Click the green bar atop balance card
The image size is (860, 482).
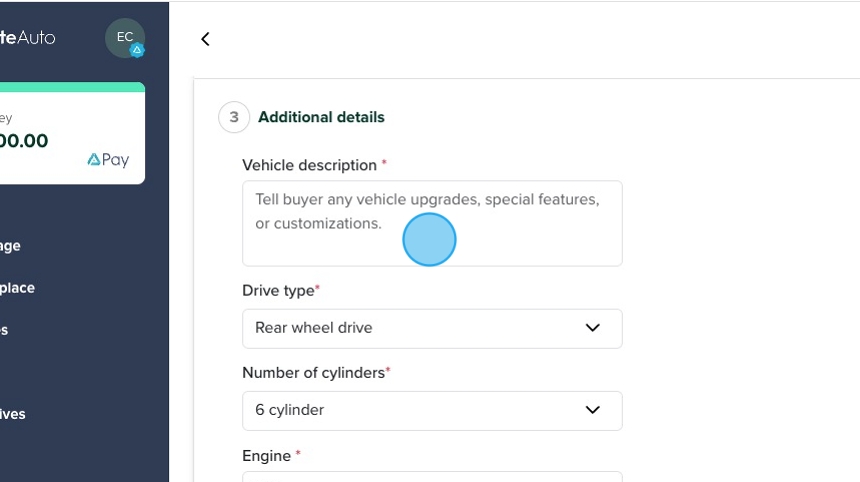[x=72, y=87]
